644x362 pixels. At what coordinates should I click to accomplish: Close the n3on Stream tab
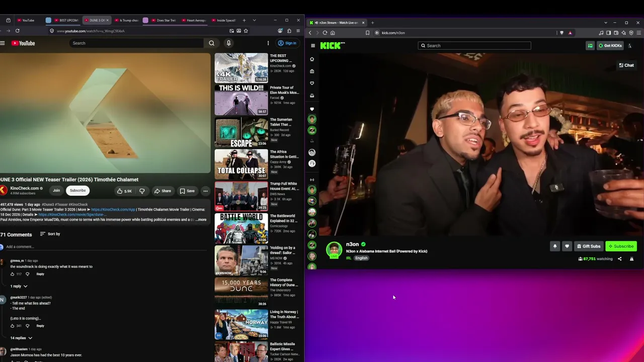coord(363,23)
